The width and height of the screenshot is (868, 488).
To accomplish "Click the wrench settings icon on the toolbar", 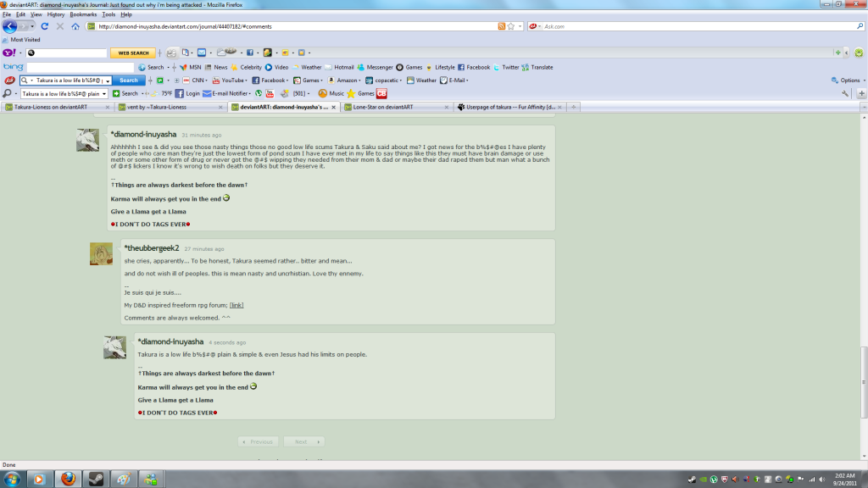I will (x=845, y=93).
